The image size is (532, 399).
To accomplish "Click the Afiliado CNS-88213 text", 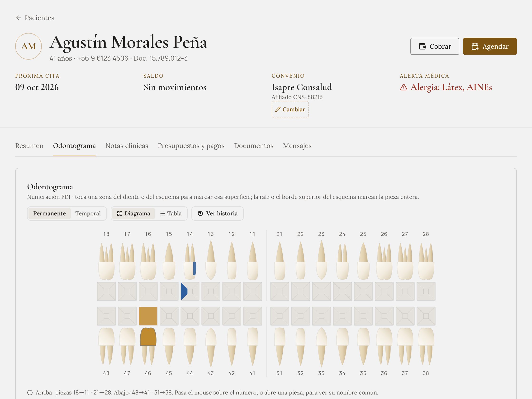I will pos(297,97).
